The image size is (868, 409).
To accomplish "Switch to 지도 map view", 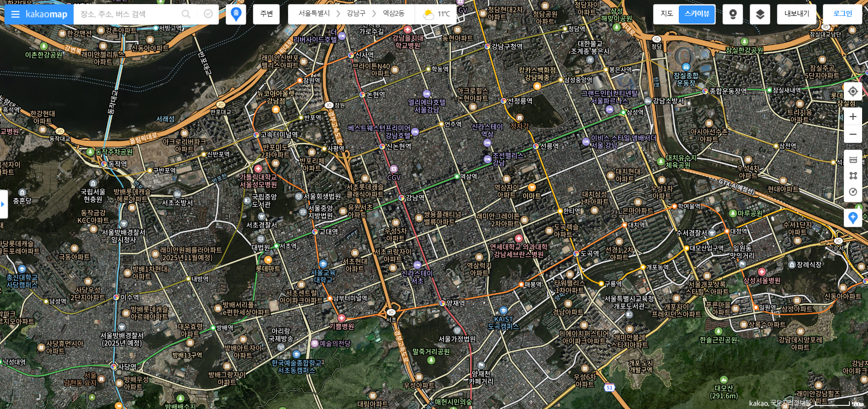I will [x=667, y=14].
